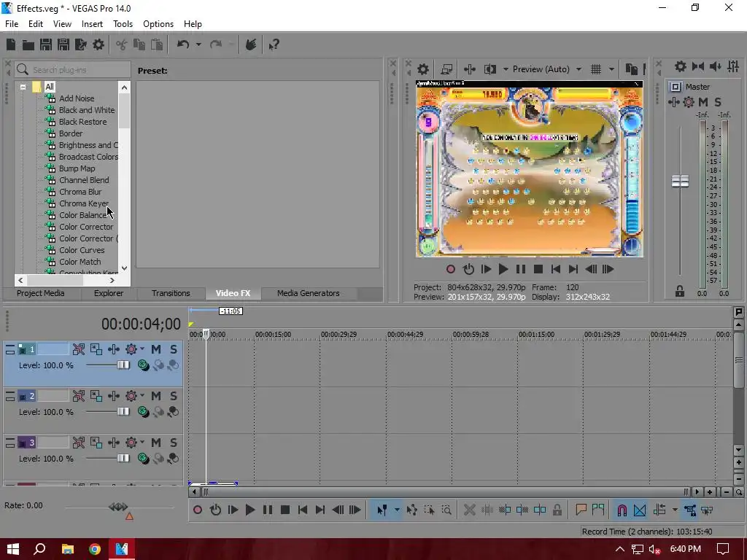The image size is (747, 560).
Task: Mute video track 1
Action: tap(156, 349)
